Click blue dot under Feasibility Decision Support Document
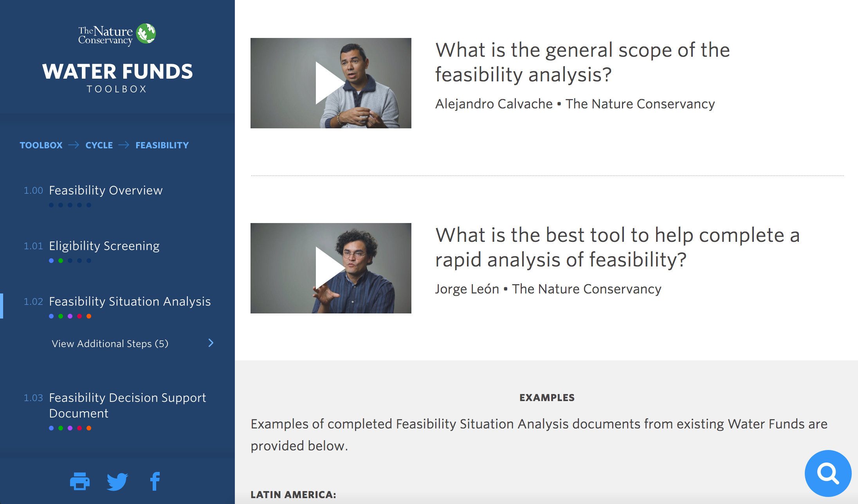The height and width of the screenshot is (504, 858). tap(51, 428)
